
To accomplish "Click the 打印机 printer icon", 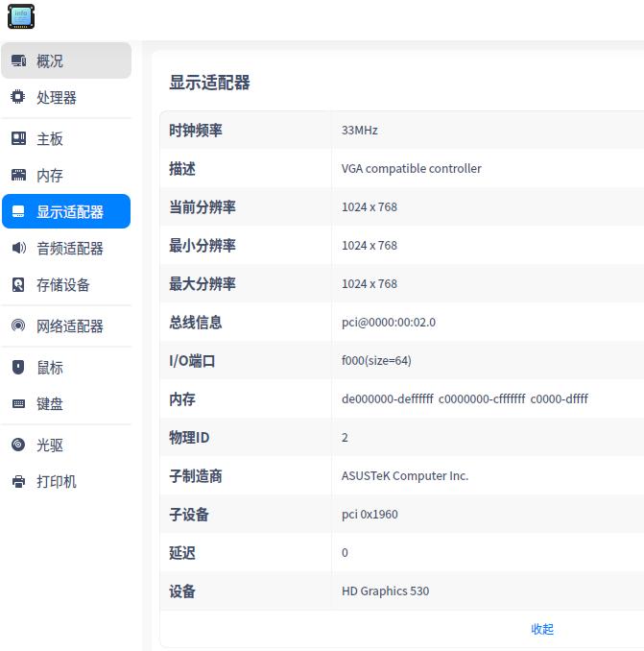I will (18, 482).
